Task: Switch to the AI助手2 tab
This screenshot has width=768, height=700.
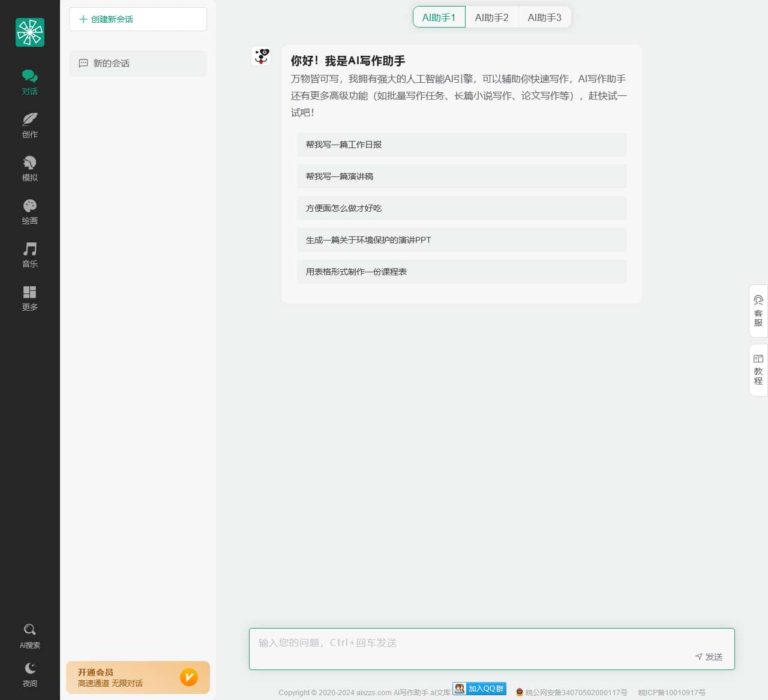Action: (x=491, y=17)
